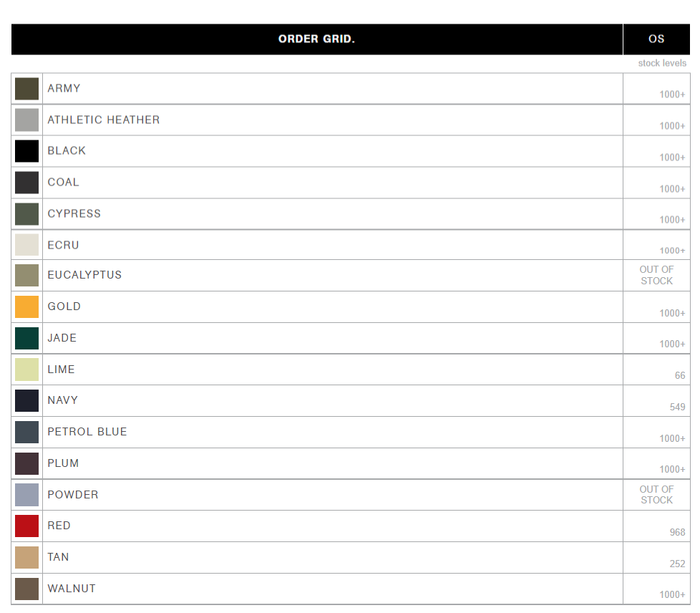The width and height of the screenshot is (700, 613).
Task: Select the Gold color swatch
Action: [26, 306]
